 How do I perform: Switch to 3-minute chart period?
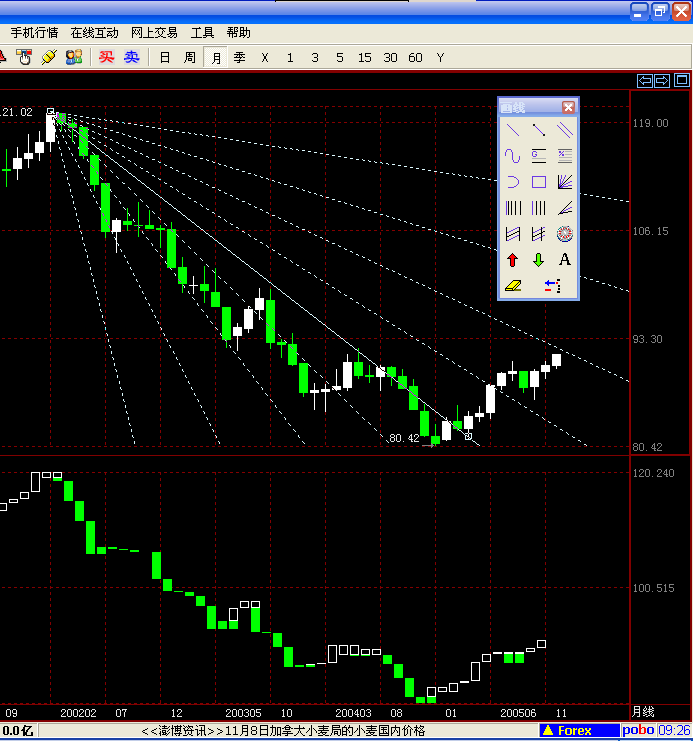pos(315,58)
